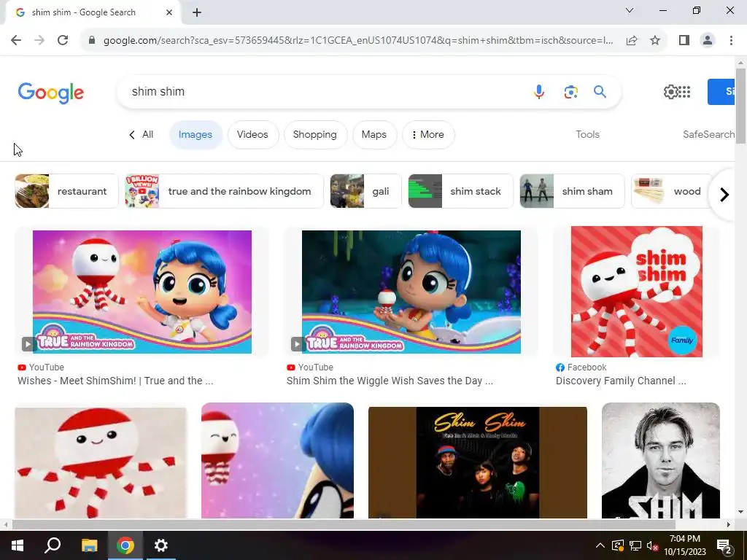Open Chrome three-dot menu

click(731, 40)
